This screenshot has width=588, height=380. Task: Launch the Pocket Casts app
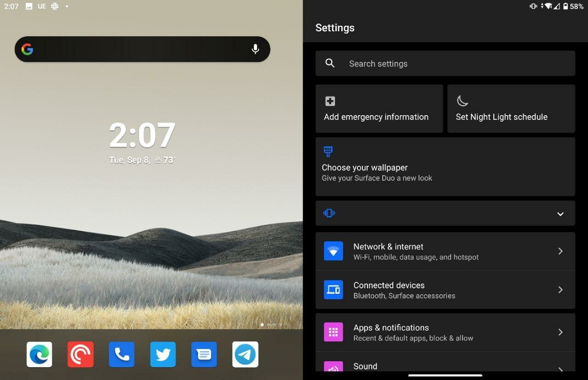[80, 354]
